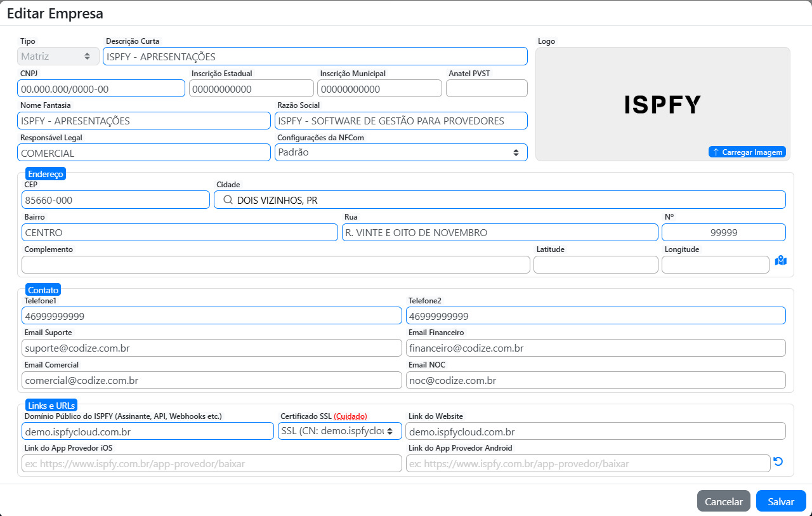Image resolution: width=812 pixels, height=516 pixels.
Task: Click the ISPFY logo preview area
Action: tap(663, 102)
